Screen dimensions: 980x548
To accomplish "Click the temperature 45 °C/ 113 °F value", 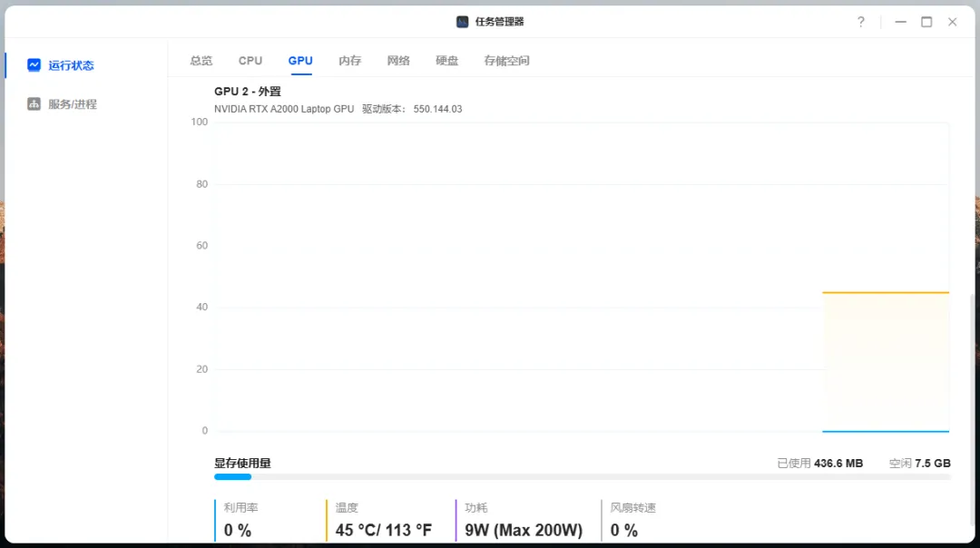I will 384,531.
